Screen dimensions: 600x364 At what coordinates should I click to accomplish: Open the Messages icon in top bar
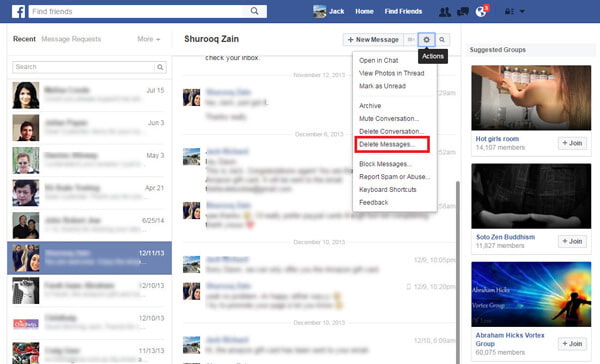click(x=463, y=11)
